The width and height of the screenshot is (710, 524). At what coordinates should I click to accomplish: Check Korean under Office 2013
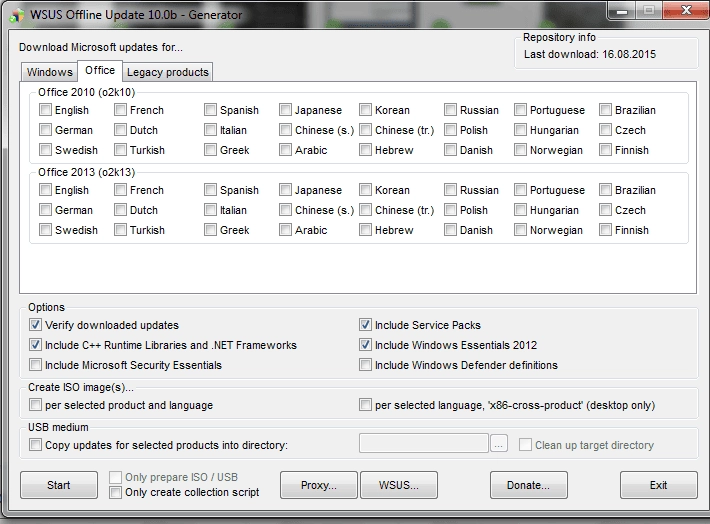point(365,190)
